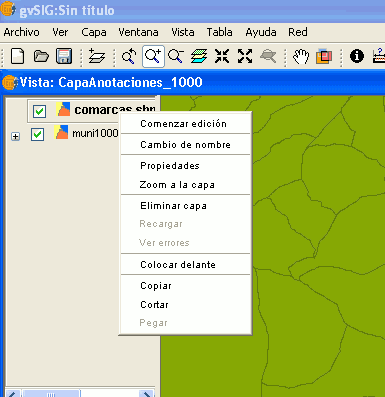
Task: Activate the Pan hand tool
Action: (x=301, y=56)
